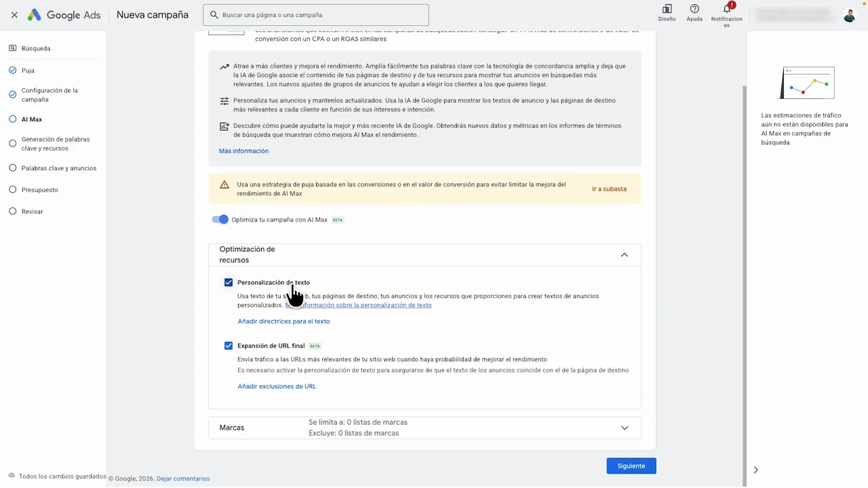This screenshot has width=868, height=488.
Task: Uncheck Personalización de texto checkbox
Action: [229, 283]
